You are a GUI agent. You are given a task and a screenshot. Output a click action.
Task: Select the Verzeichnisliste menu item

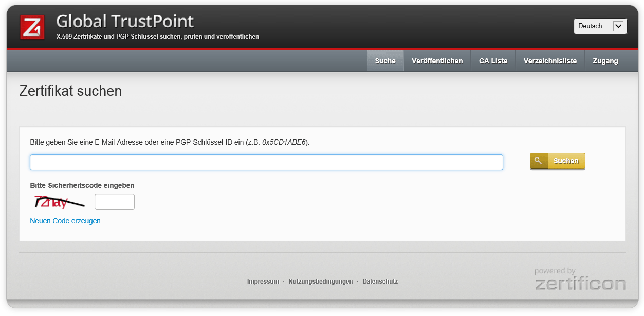click(550, 61)
